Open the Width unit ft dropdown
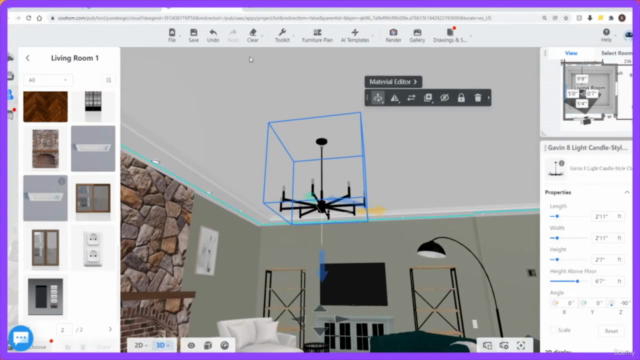The height and width of the screenshot is (360, 640). (x=620, y=238)
